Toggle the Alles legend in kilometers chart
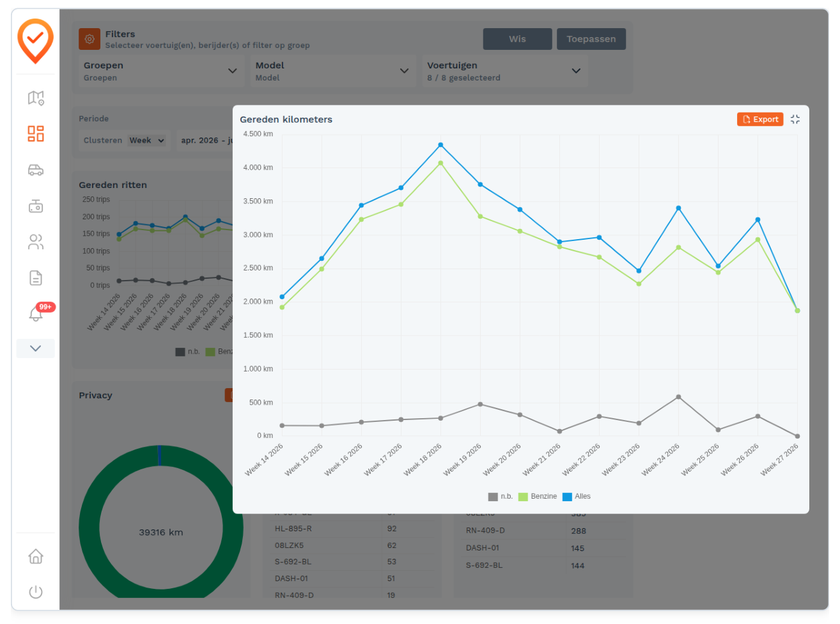This screenshot has height=624, width=840. [577, 497]
